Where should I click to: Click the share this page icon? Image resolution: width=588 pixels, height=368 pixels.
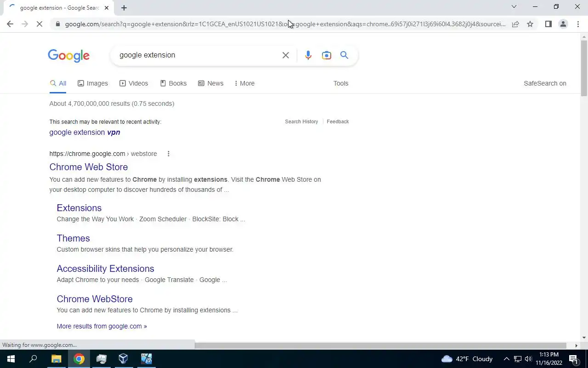[515, 24]
